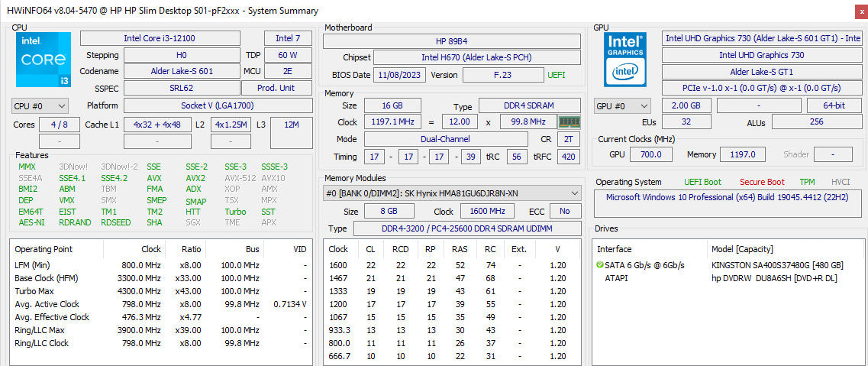
Task: Select the HP 89B4 motherboard field
Action: coord(452,41)
